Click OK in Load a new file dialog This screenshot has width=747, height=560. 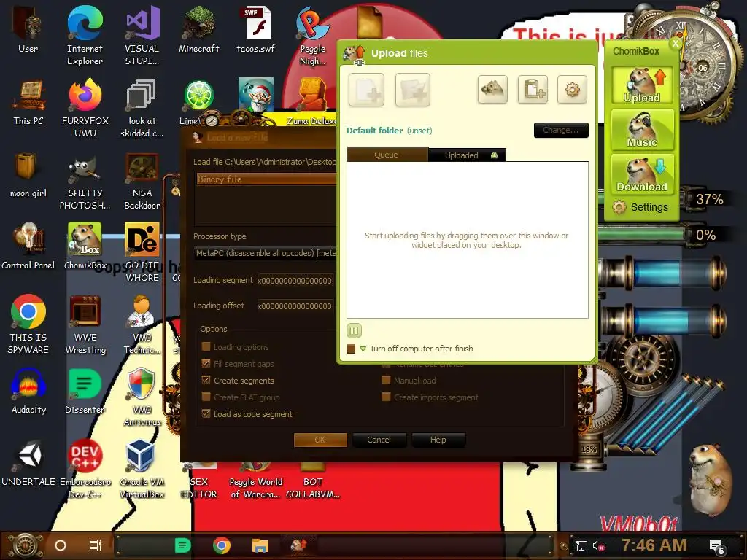point(320,440)
